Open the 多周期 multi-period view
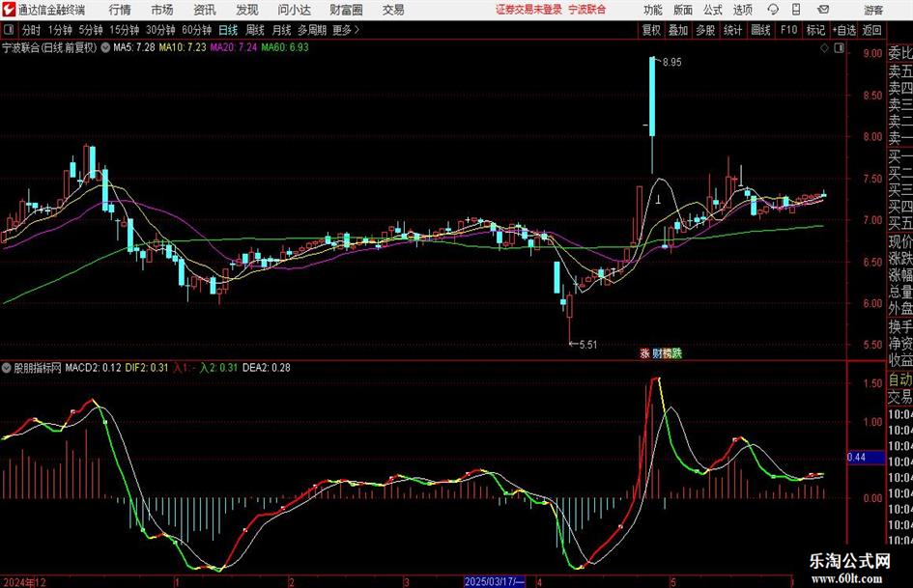The width and height of the screenshot is (913, 588). pos(312,30)
